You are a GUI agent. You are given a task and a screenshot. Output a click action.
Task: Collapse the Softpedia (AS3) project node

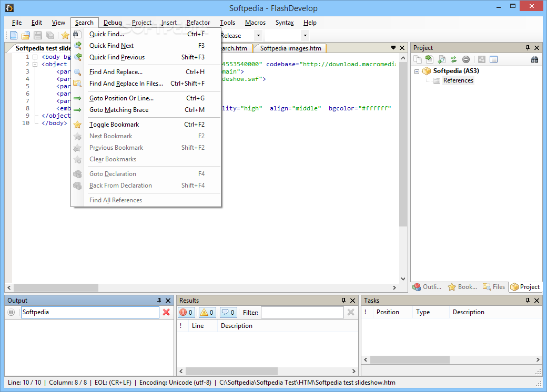(417, 71)
